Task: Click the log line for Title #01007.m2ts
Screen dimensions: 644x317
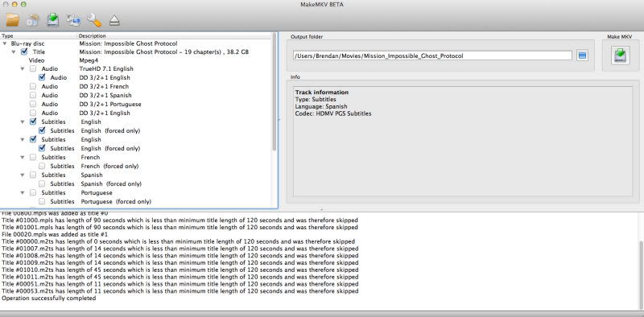Action: tap(180, 249)
